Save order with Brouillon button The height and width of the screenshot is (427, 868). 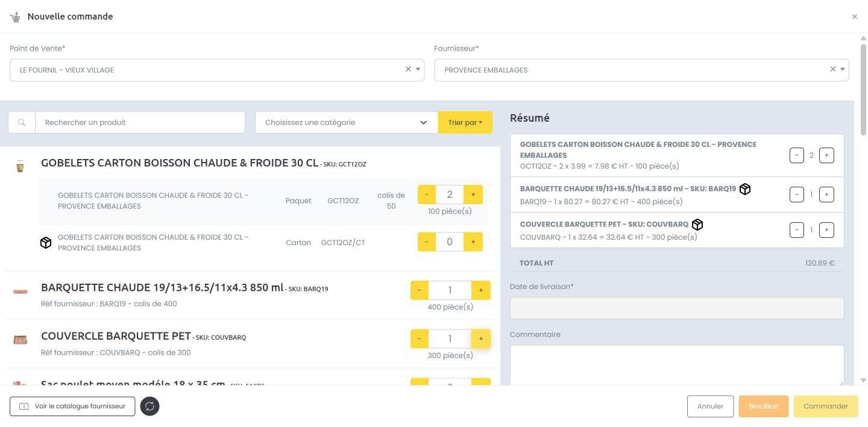pos(763,406)
